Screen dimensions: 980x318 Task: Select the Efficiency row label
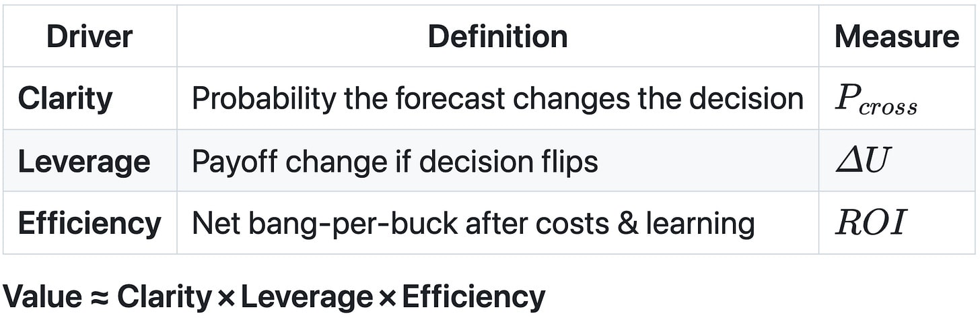90,224
